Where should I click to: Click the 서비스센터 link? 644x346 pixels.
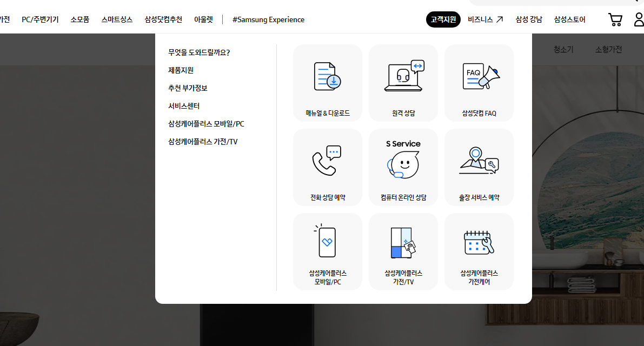[x=184, y=106]
